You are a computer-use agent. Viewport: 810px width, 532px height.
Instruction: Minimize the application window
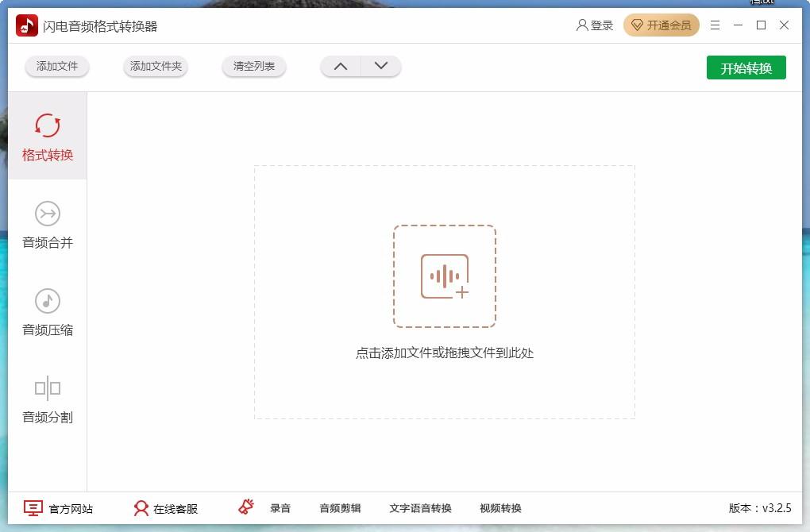[738, 25]
